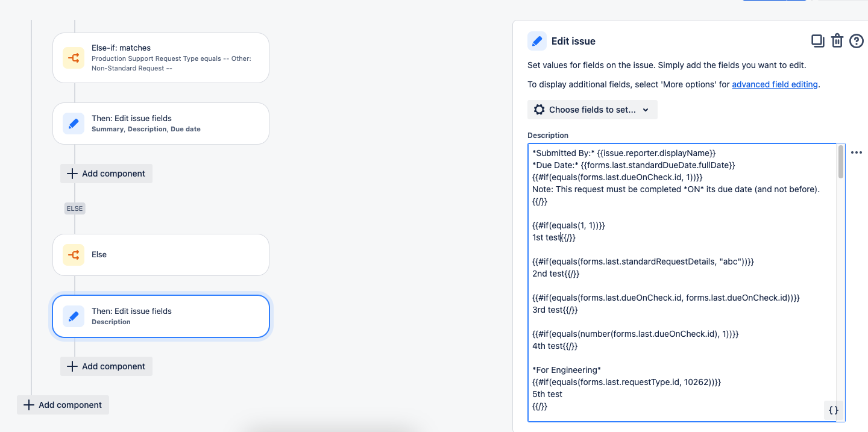This screenshot has height=432, width=868.
Task: Click the gear icon on Choose fields to set
Action: tap(539, 110)
